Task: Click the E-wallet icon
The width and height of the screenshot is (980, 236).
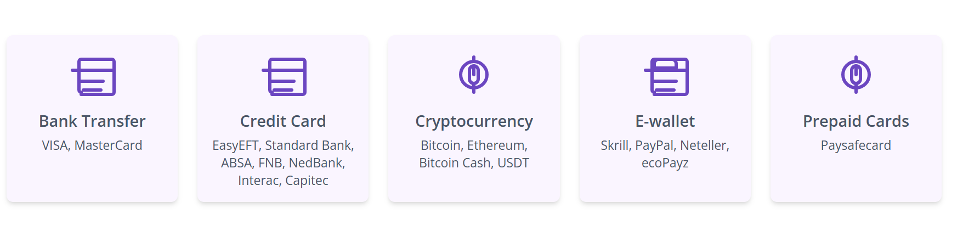Action: point(666,77)
